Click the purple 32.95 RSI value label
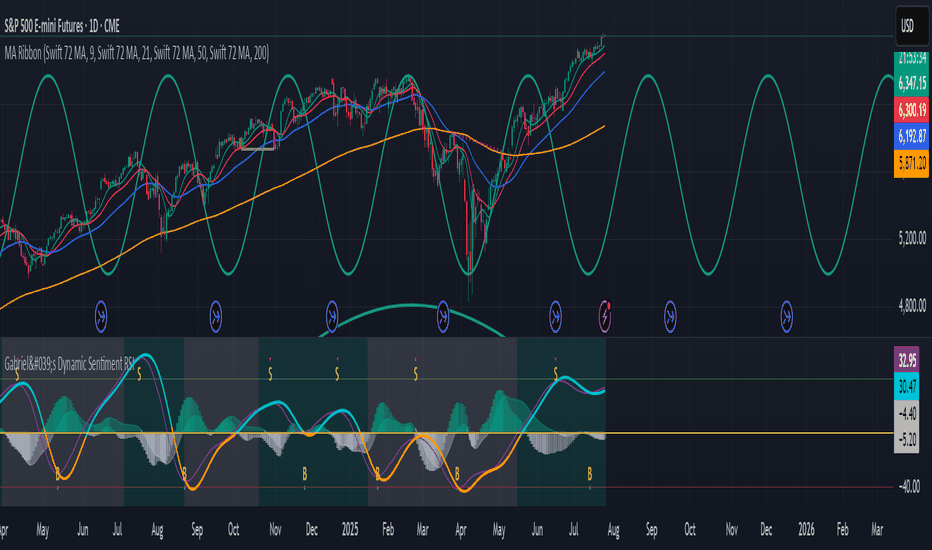Screen dimensions: 932x550 tap(906, 360)
